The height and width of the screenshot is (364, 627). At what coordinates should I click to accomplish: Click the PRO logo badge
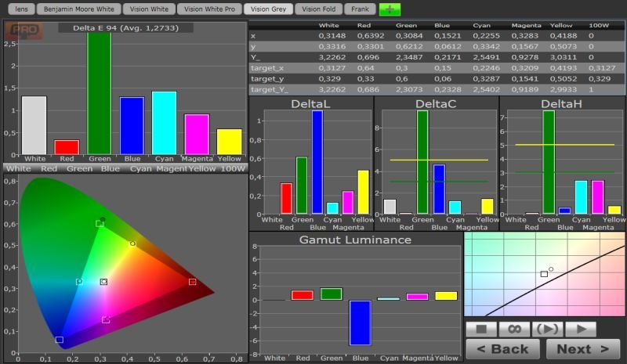24,31
